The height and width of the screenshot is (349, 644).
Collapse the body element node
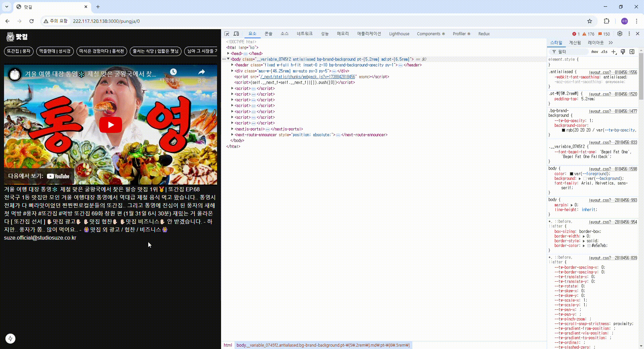(228, 59)
